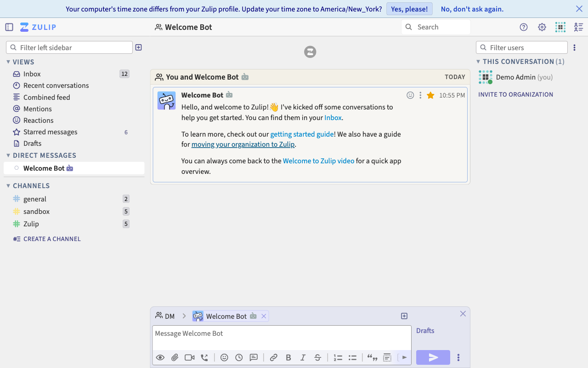Open message actions menu on Welcome Bot's message
The height and width of the screenshot is (368, 588).
[420, 95]
